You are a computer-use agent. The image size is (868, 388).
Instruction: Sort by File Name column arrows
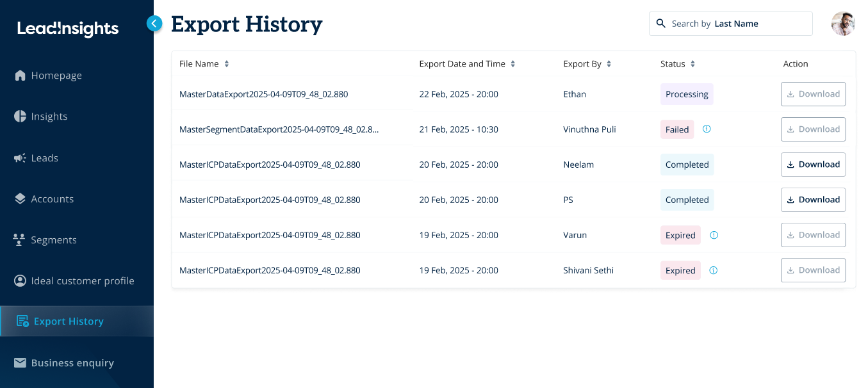(x=227, y=64)
